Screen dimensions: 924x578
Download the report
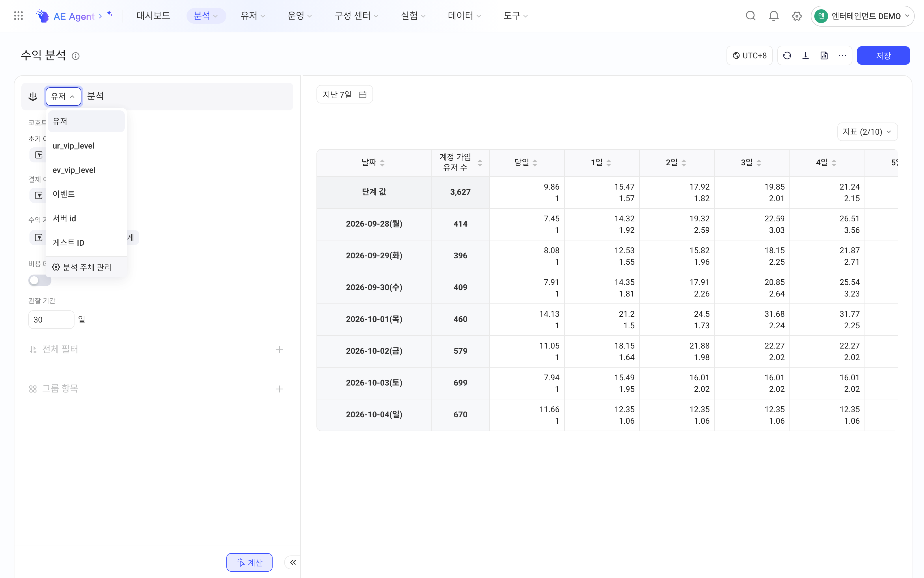[x=806, y=56]
